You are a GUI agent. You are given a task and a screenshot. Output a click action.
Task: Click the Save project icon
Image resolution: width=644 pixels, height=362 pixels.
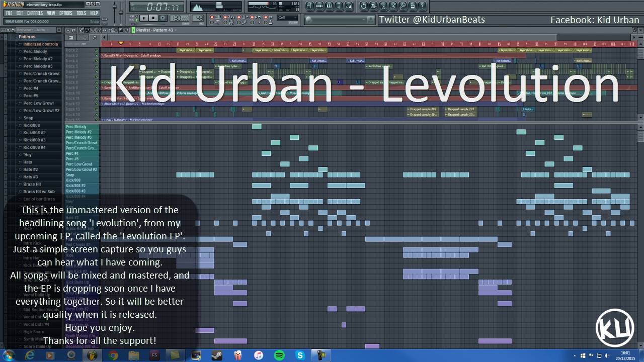[x=373, y=6]
